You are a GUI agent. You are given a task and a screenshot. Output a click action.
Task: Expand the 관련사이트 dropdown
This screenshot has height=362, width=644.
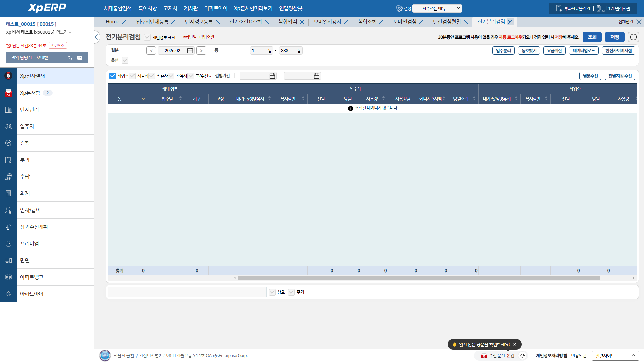(x=615, y=356)
